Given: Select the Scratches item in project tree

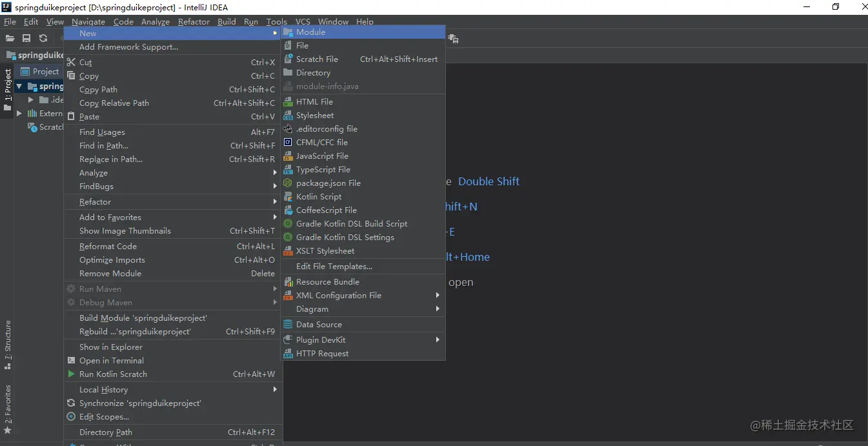Looking at the screenshot, I should [45, 127].
